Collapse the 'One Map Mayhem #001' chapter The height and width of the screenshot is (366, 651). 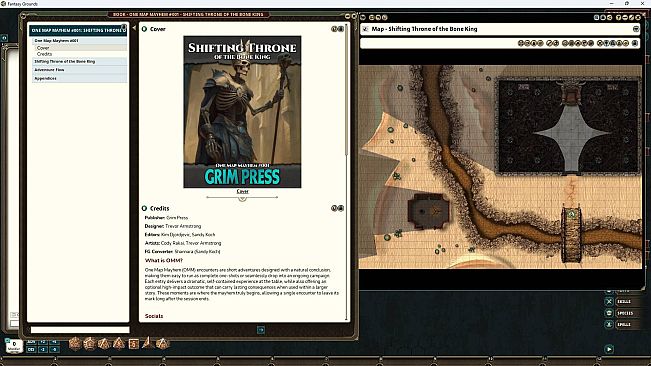coord(80,41)
